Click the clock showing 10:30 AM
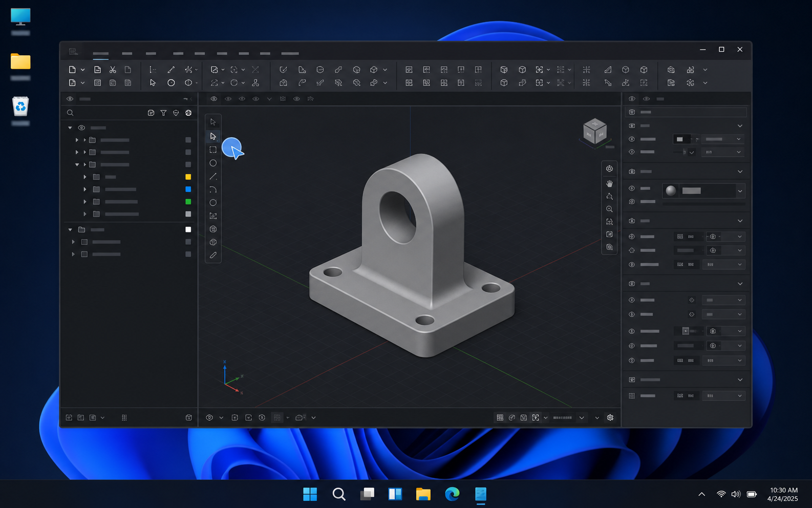The width and height of the screenshot is (812, 508). 783,490
